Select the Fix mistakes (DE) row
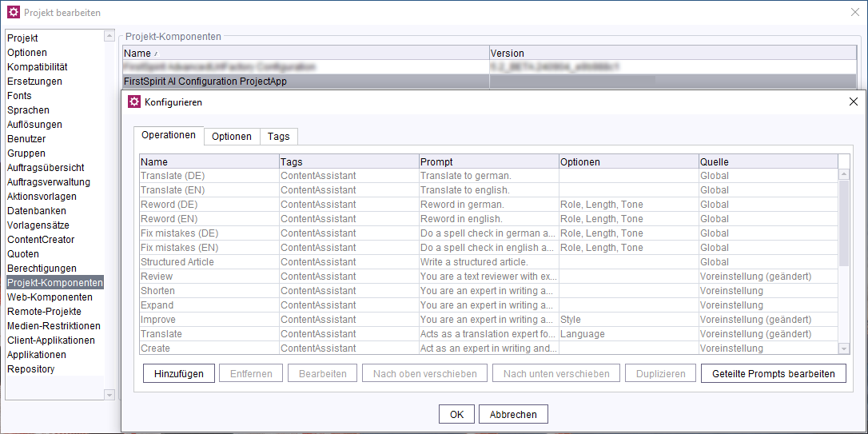The height and width of the screenshot is (434, 868). [x=489, y=233]
